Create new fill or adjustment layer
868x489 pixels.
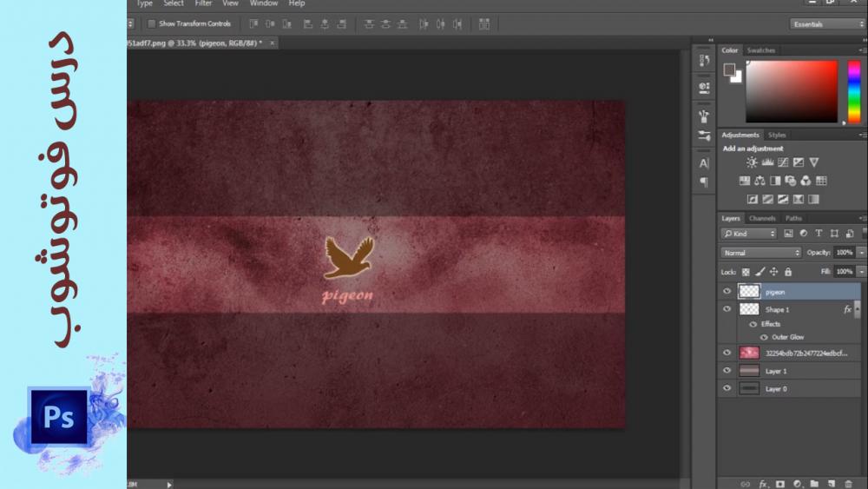coord(797,484)
